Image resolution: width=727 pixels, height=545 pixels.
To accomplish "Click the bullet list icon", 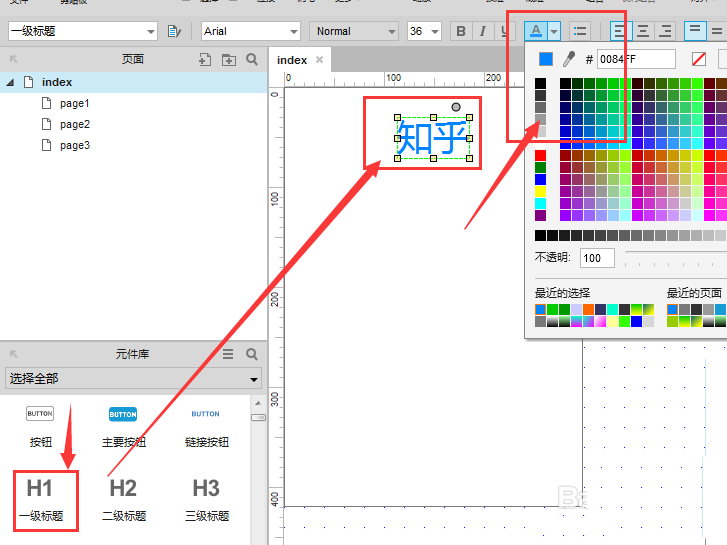I will click(580, 31).
